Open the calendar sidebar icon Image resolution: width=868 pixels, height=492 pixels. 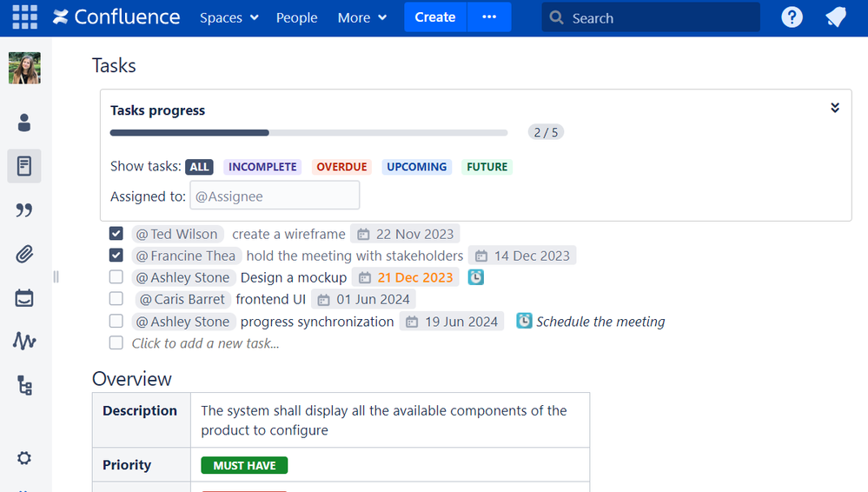coord(24,298)
